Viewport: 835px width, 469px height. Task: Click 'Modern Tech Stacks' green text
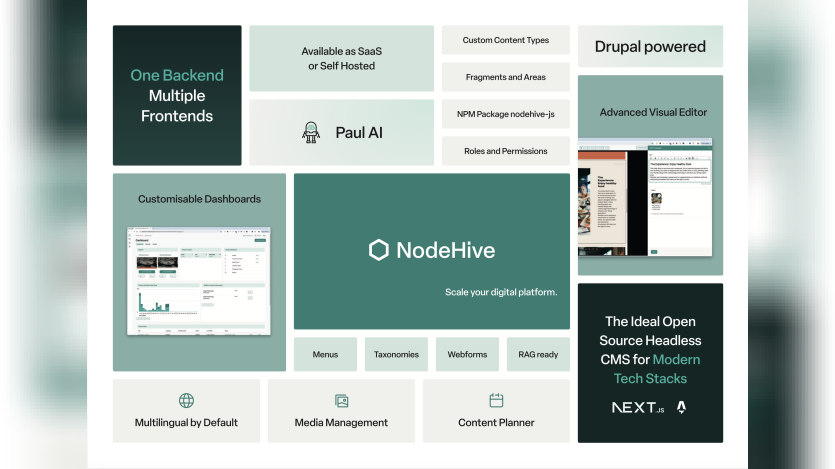[657, 369]
